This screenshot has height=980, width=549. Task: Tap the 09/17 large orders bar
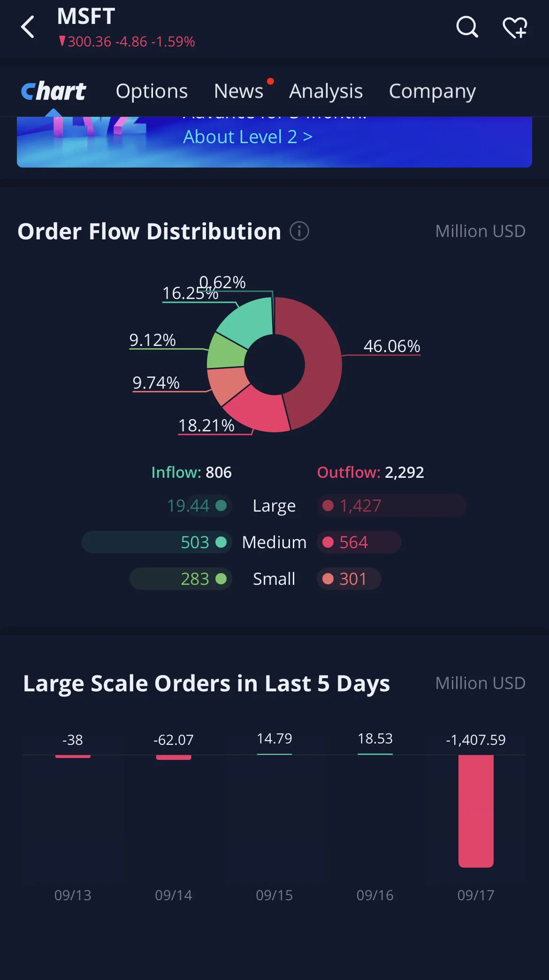tap(476, 811)
